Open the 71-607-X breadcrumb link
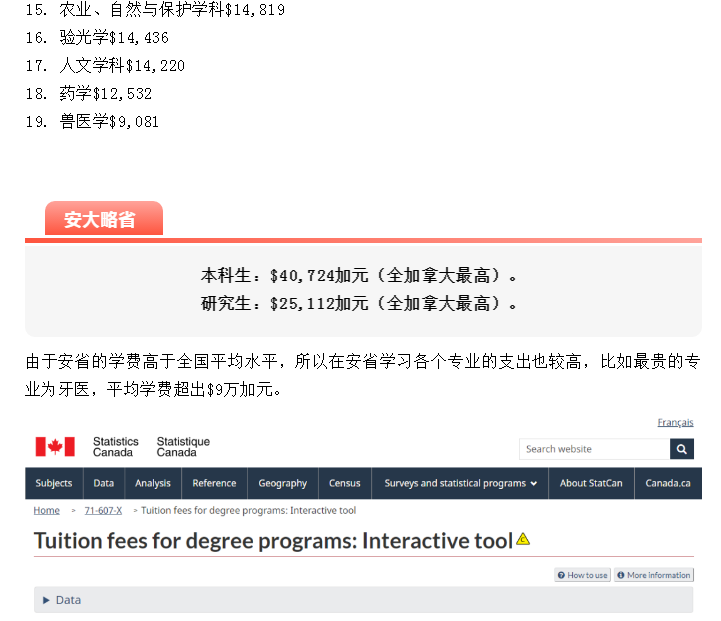Image resolution: width=721 pixels, height=621 pixels. coord(103,510)
